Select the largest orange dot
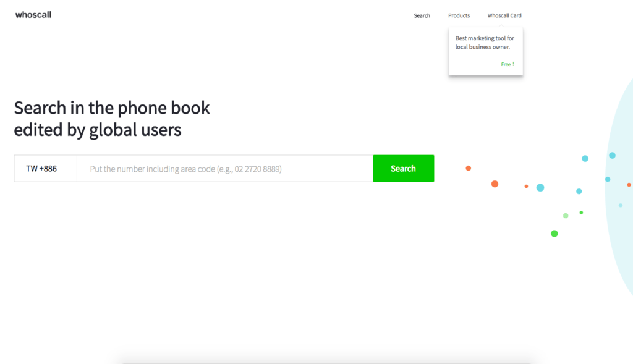633x364 pixels. [x=495, y=184]
